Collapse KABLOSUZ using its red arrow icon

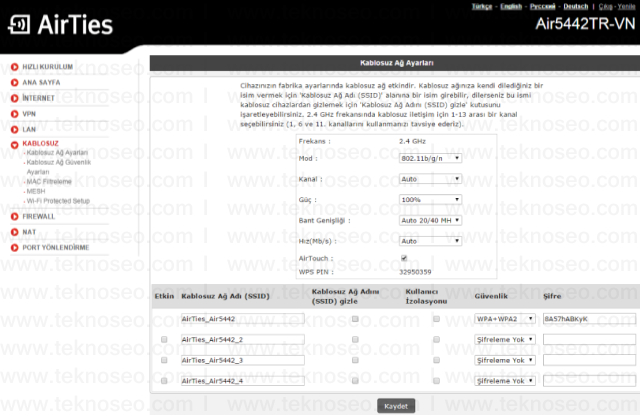[15, 145]
